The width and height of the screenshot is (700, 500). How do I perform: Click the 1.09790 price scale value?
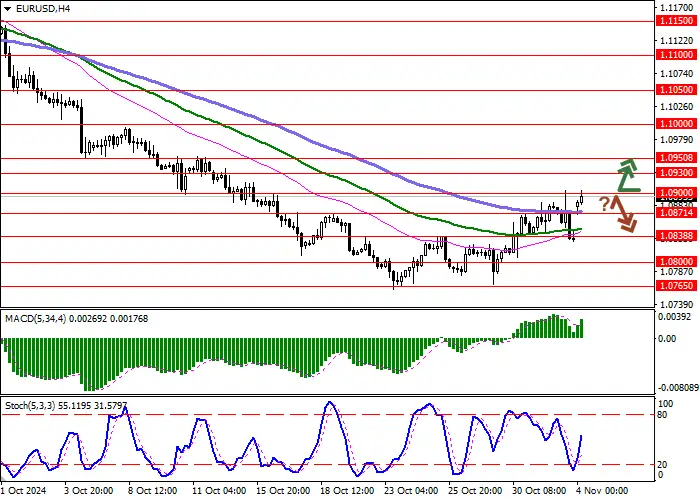pos(677,140)
